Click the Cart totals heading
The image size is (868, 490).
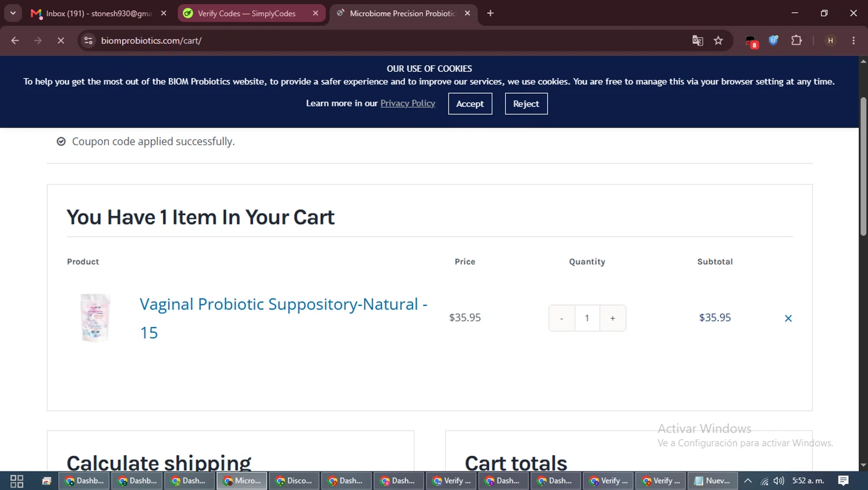click(516, 462)
